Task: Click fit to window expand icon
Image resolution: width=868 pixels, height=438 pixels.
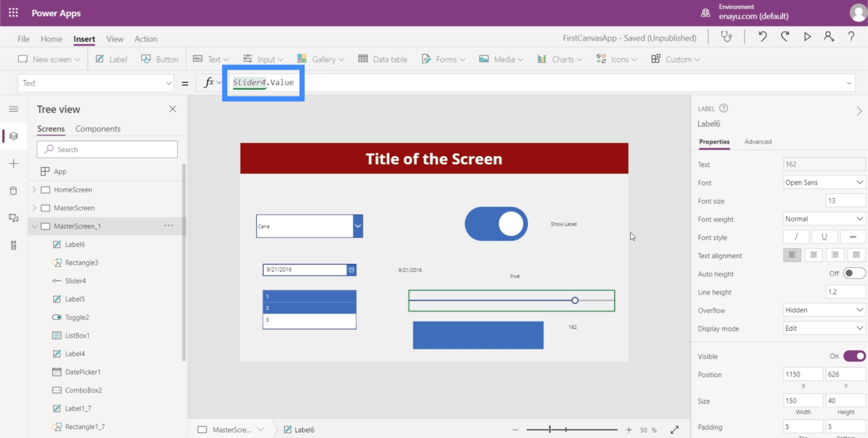Action: (x=675, y=430)
